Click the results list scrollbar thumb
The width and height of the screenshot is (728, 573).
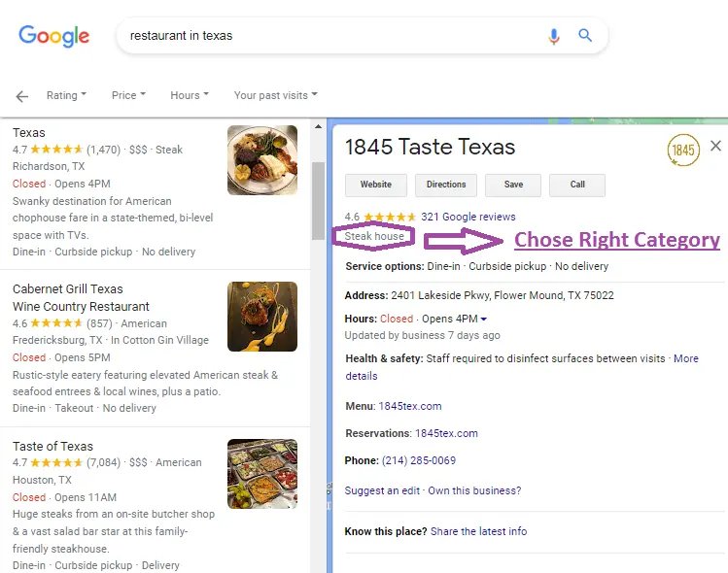pos(318,200)
